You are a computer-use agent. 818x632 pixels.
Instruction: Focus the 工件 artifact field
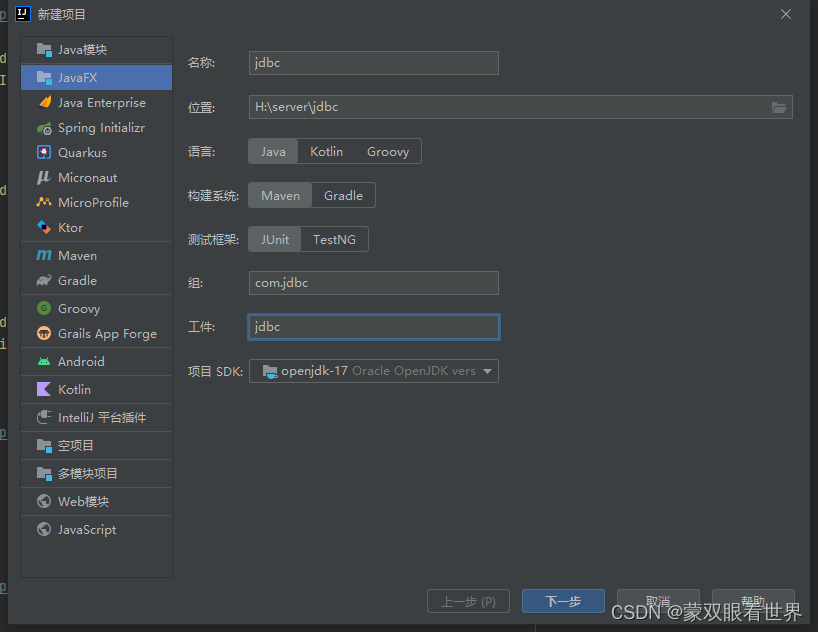(374, 327)
